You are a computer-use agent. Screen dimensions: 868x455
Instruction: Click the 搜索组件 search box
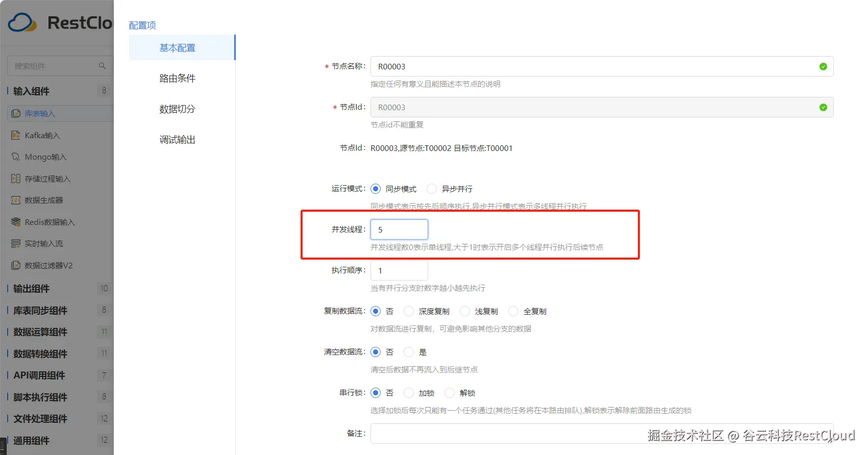tap(60, 66)
